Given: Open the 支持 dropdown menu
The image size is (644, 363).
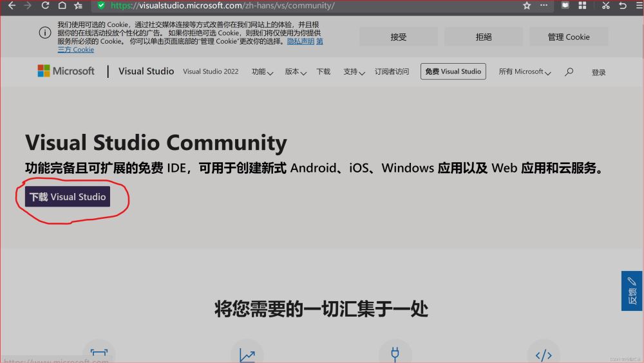Looking at the screenshot, I should tap(354, 72).
